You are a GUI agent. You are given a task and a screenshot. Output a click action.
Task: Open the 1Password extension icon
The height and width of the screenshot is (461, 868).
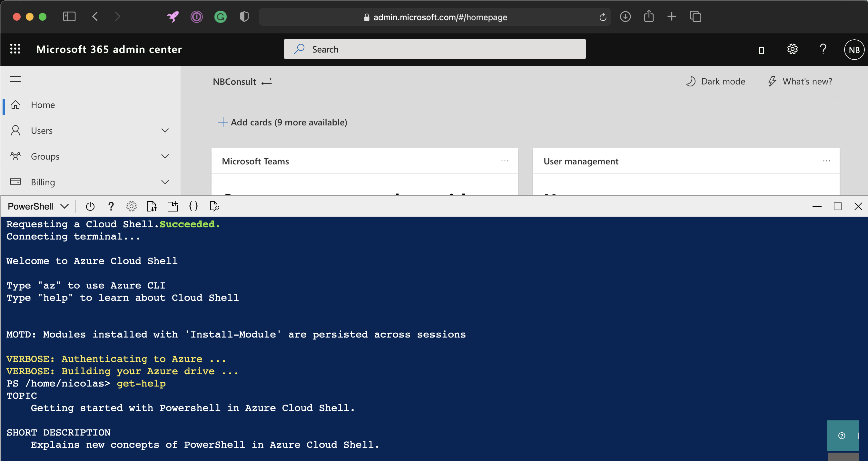coord(196,16)
